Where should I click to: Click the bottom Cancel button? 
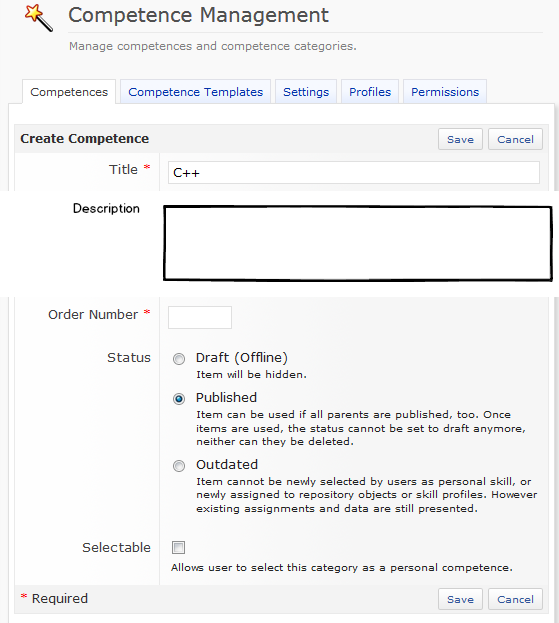[515, 599]
